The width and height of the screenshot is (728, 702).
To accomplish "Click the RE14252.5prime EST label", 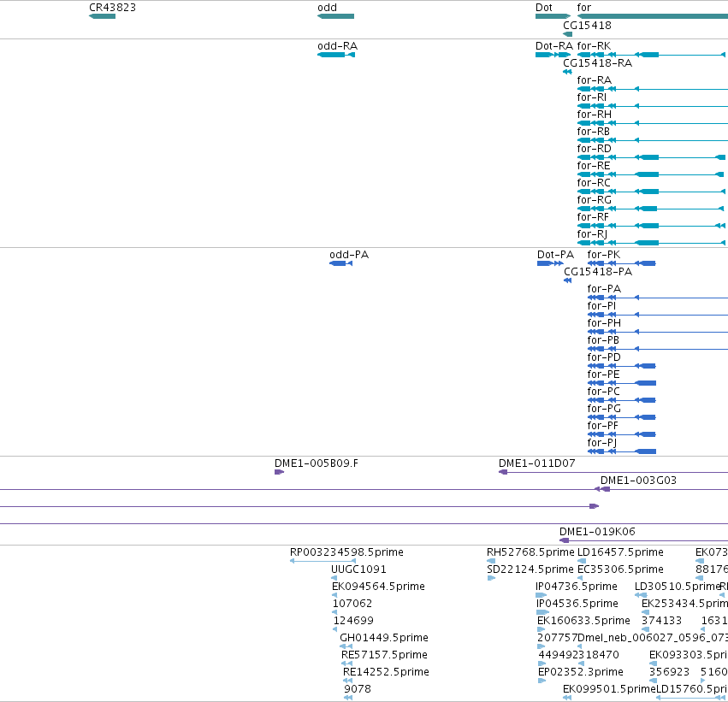I will pyautogui.click(x=386, y=672).
